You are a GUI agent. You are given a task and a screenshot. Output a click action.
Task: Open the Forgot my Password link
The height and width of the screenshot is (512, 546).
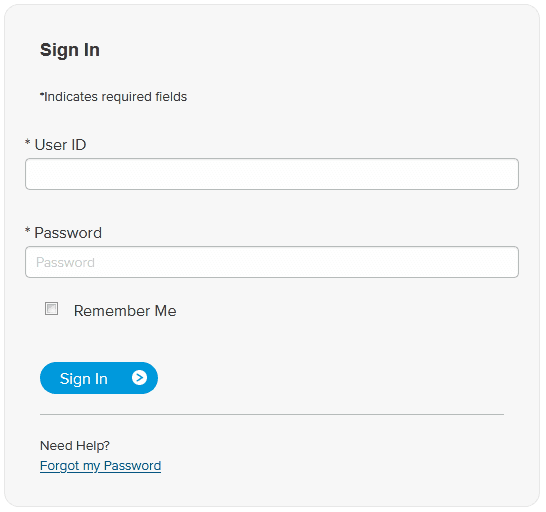(x=100, y=466)
